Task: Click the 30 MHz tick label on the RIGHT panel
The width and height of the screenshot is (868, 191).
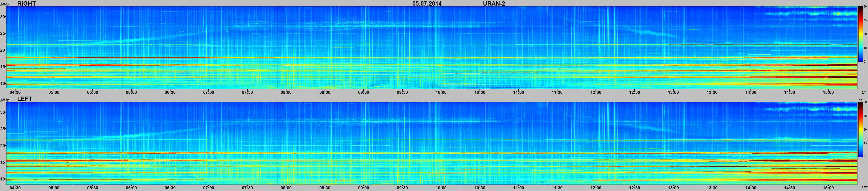Action: 3,17
